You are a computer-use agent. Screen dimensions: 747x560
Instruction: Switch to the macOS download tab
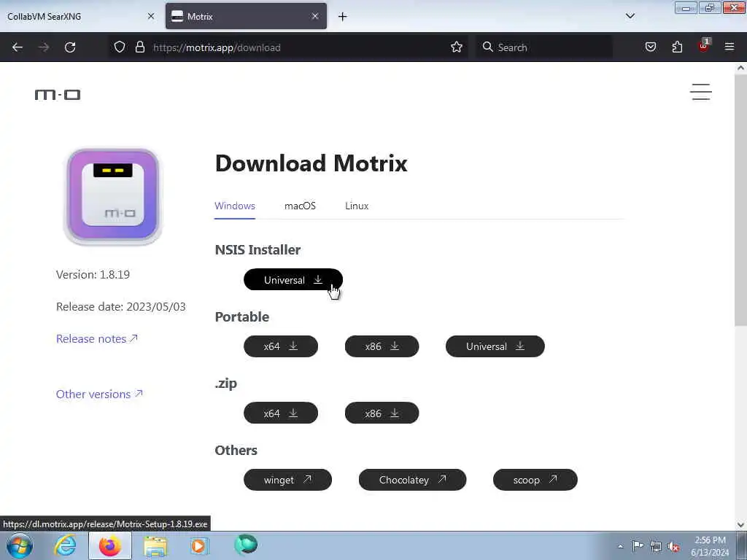[x=300, y=206]
